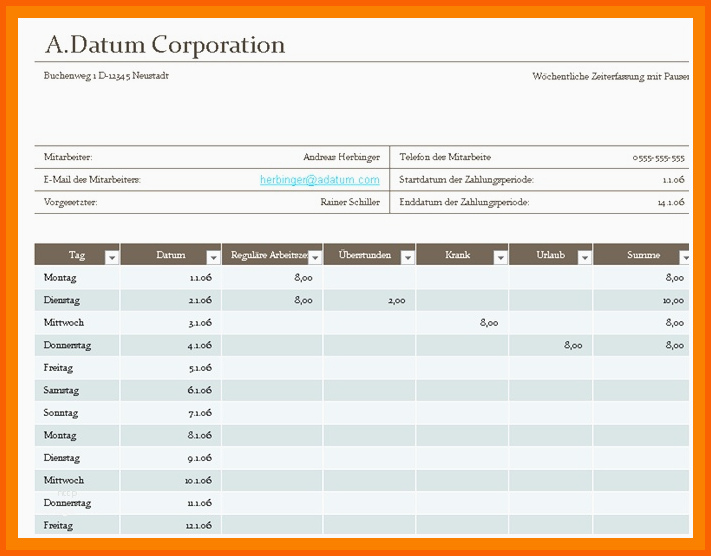Open the Reguläre Arbeitszeit filter dropdown
This screenshot has width=711, height=556.
pos(315,258)
